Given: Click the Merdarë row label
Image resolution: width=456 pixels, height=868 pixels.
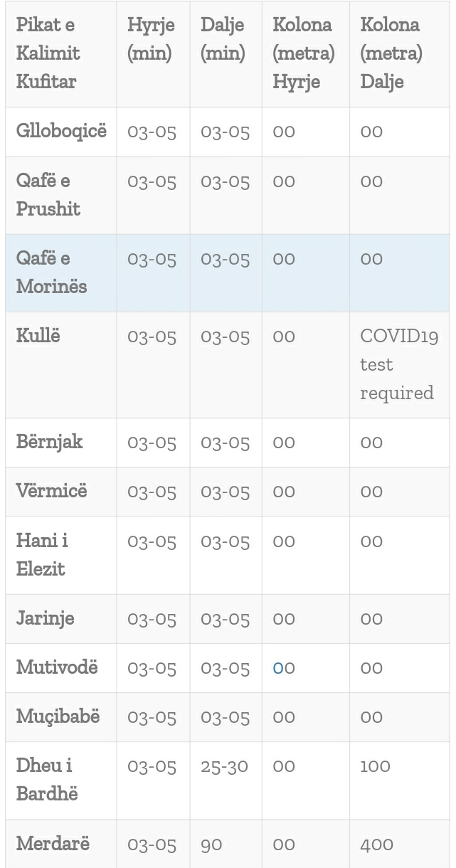Looking at the screenshot, I should 53,845.
